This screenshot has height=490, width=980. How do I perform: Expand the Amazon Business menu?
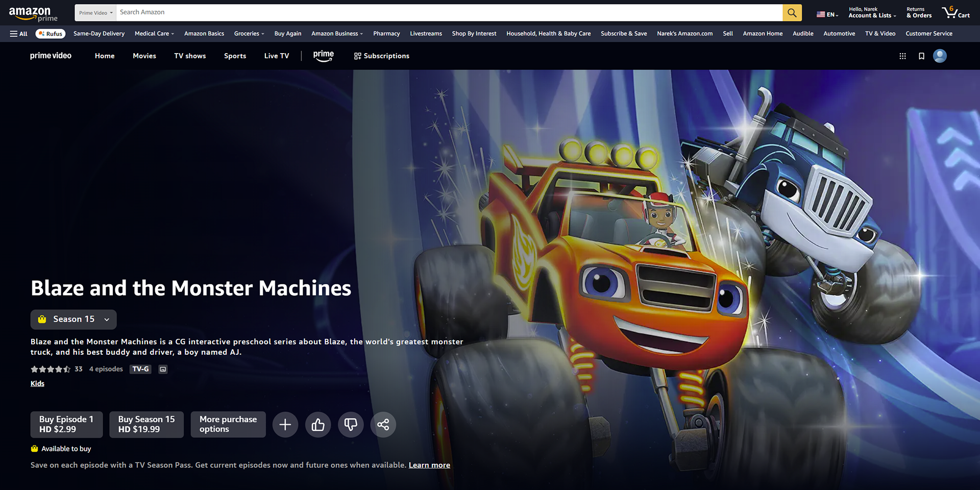(337, 34)
